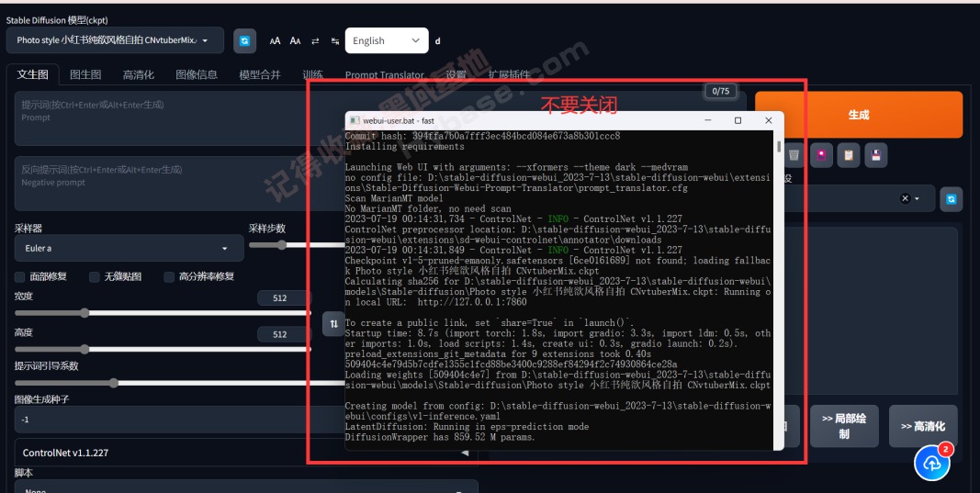Viewport: 980px width, 493px height.
Task: Click the 采样步数 slider handle
Action: pos(282,245)
